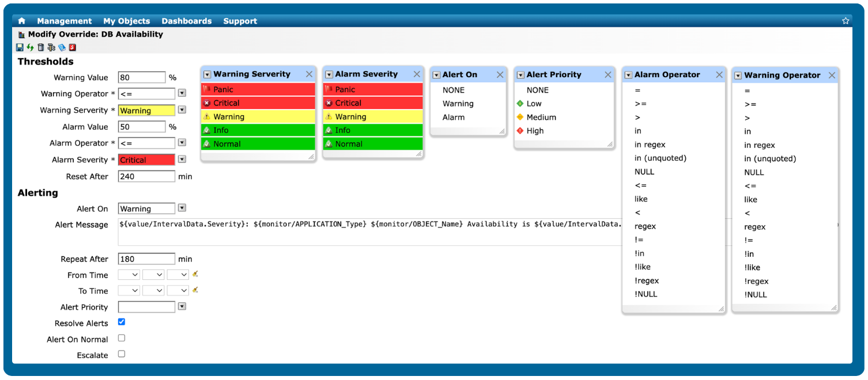Select High in the Alert Priority popup
Screen dimensions: 868x380
(534, 131)
